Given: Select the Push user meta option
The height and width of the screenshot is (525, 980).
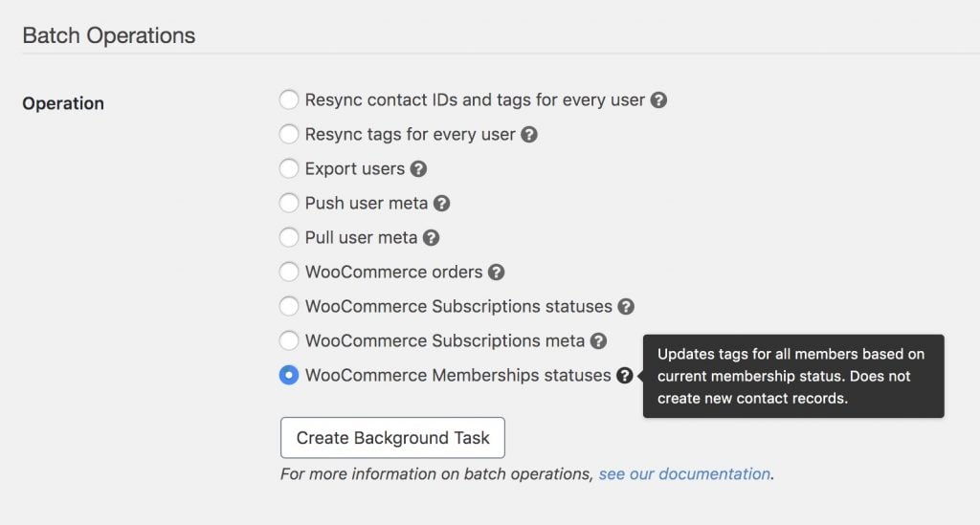Looking at the screenshot, I should coord(289,203).
